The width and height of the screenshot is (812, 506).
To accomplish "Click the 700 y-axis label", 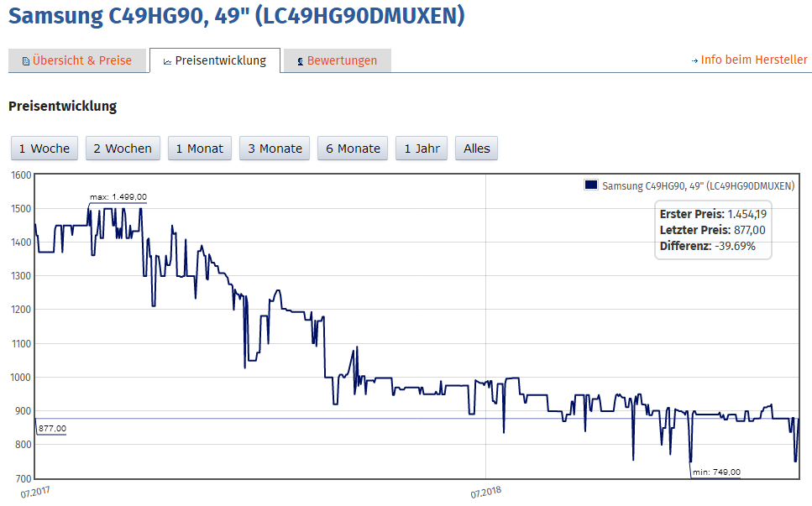I will pos(24,478).
